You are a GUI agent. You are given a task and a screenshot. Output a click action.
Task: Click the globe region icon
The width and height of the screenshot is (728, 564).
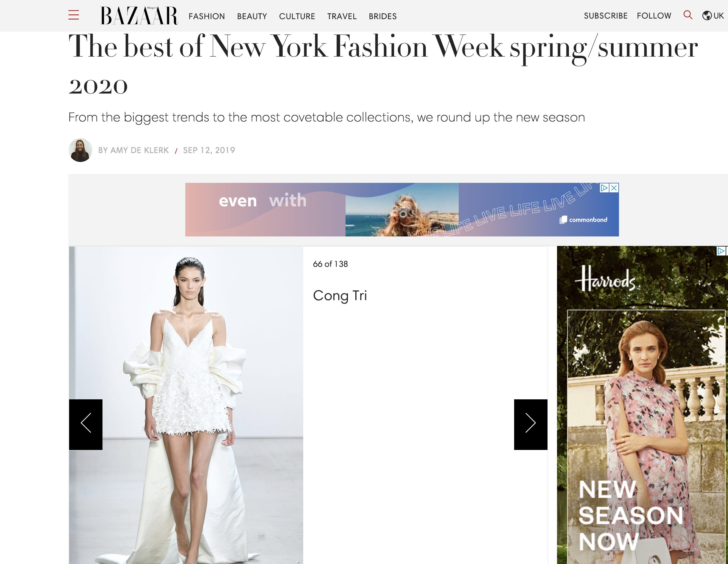[707, 16]
